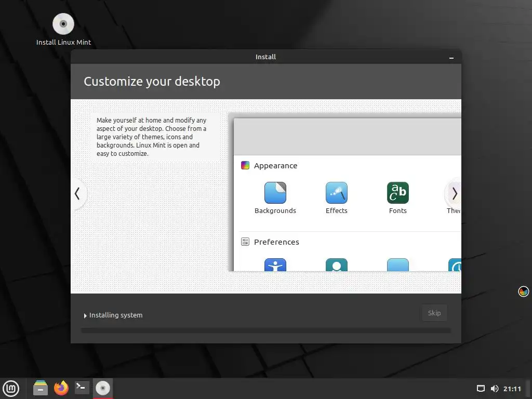Click the Customize your desktop heading

[x=152, y=82]
